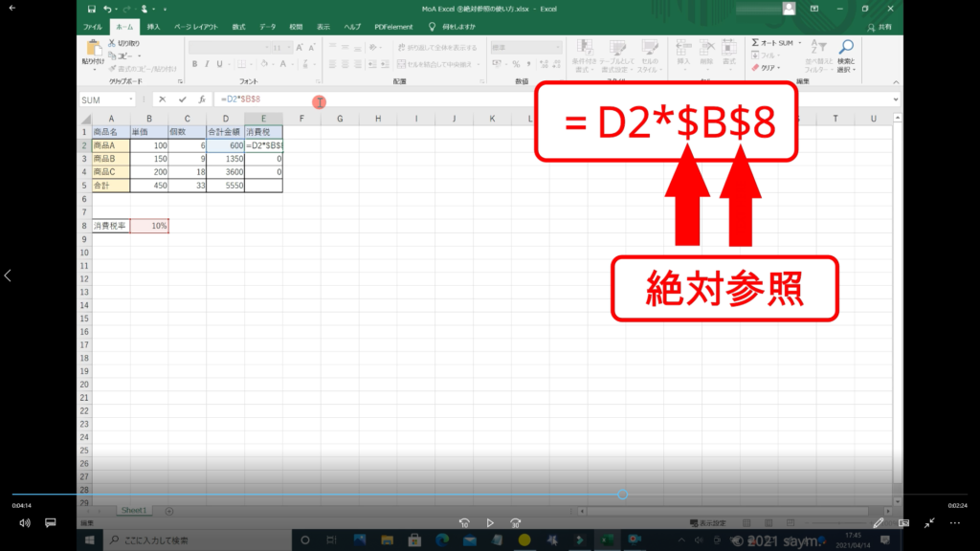Open the 挿入 ribbon tab
980x551 pixels.
(153, 27)
